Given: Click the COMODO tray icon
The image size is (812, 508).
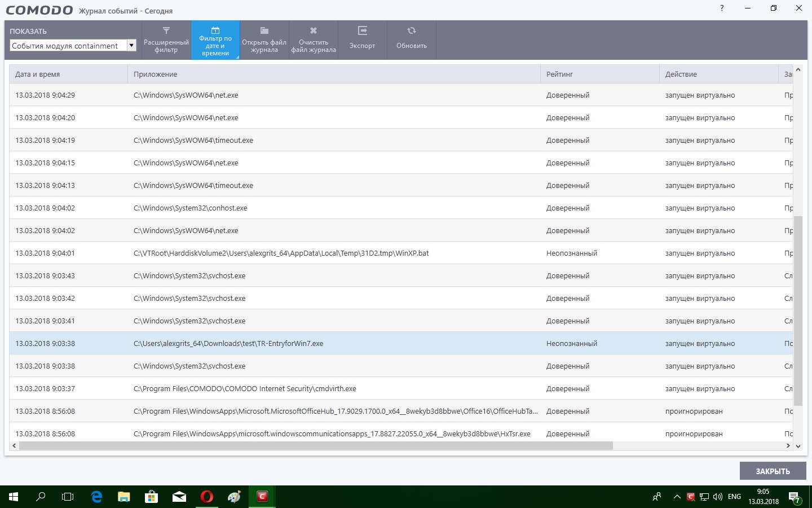Looking at the screenshot, I should [691, 497].
